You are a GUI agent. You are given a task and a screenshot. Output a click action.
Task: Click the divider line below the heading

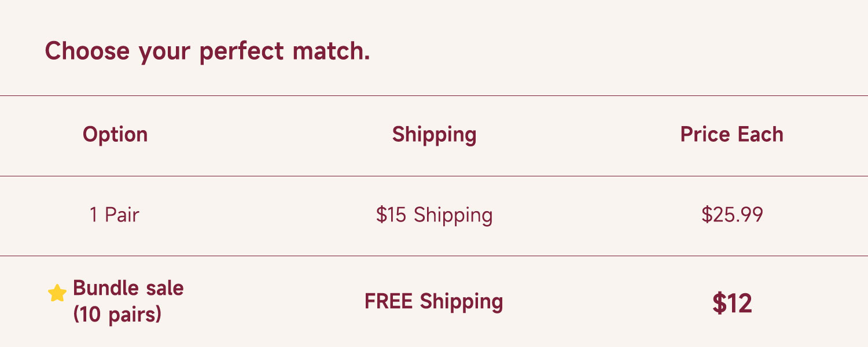[434, 95]
